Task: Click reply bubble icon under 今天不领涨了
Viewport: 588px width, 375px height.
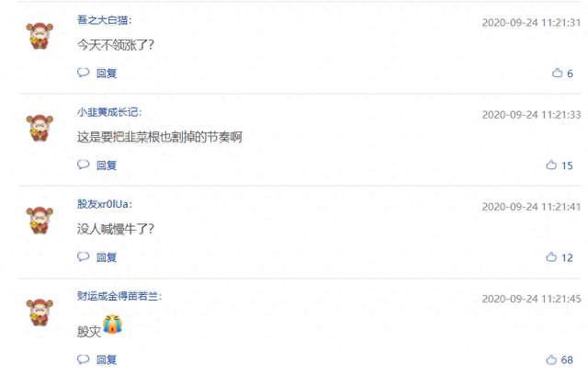Action: coord(84,73)
